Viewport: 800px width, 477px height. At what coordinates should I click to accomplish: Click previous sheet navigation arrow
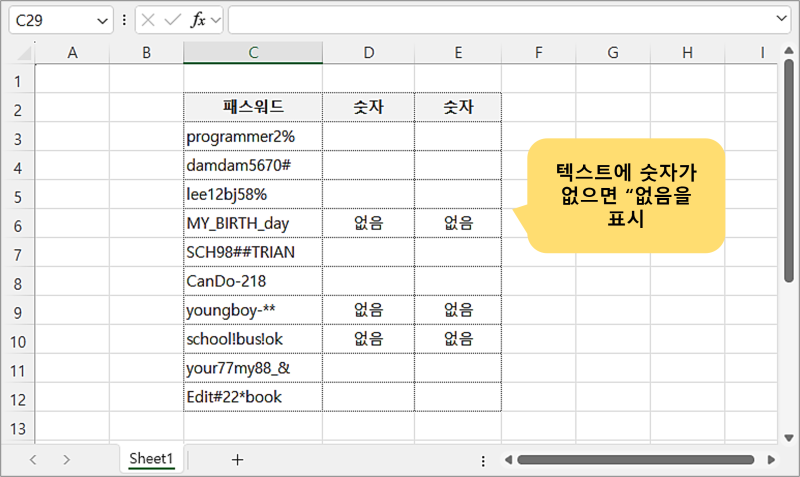(x=33, y=459)
